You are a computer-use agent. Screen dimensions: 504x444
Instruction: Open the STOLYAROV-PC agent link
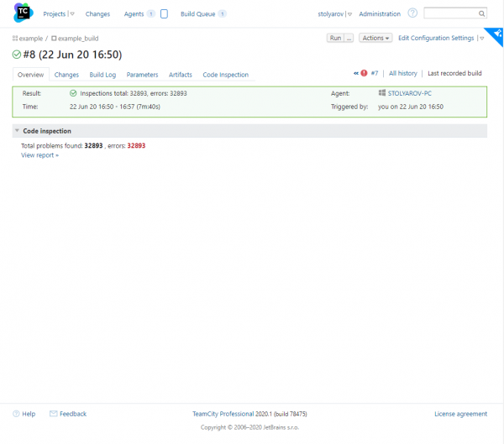(x=410, y=93)
